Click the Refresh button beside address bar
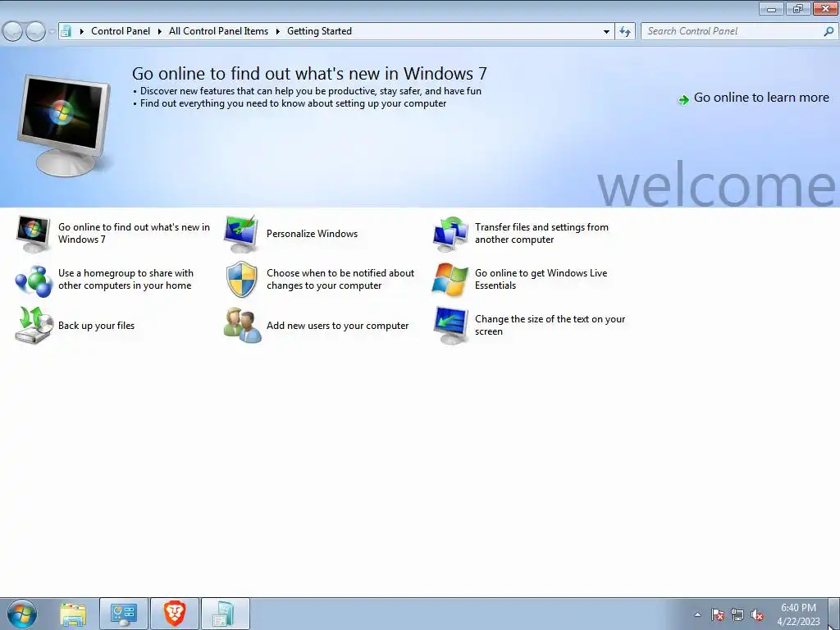This screenshot has height=630, width=840. click(x=625, y=32)
